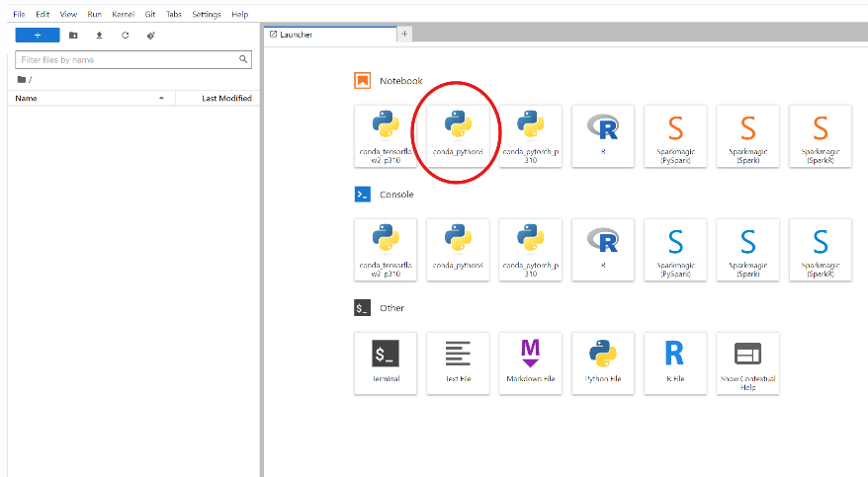Open the Help menu
This screenshot has height=477, width=868.
click(239, 15)
